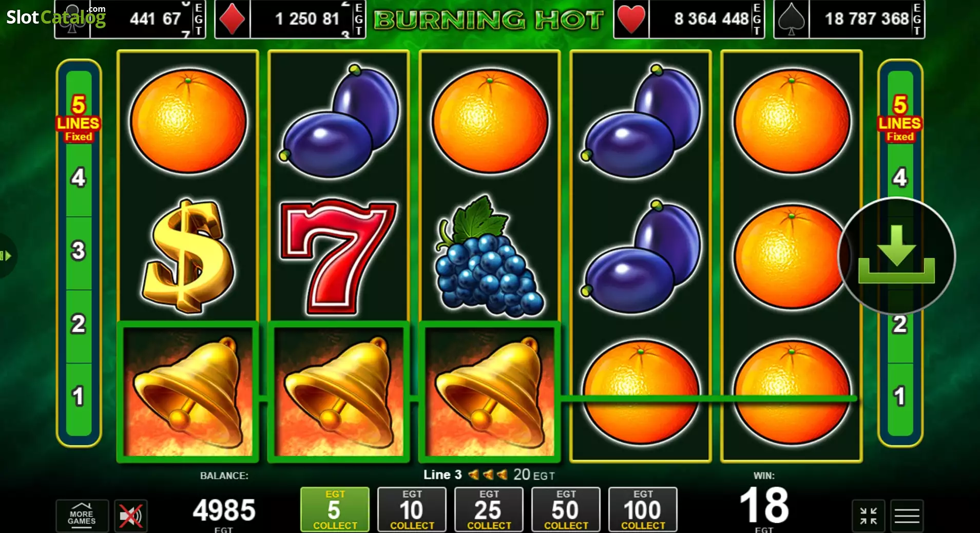Open the hamburger menu icon
980x533 pixels.
pyautogui.click(x=907, y=516)
